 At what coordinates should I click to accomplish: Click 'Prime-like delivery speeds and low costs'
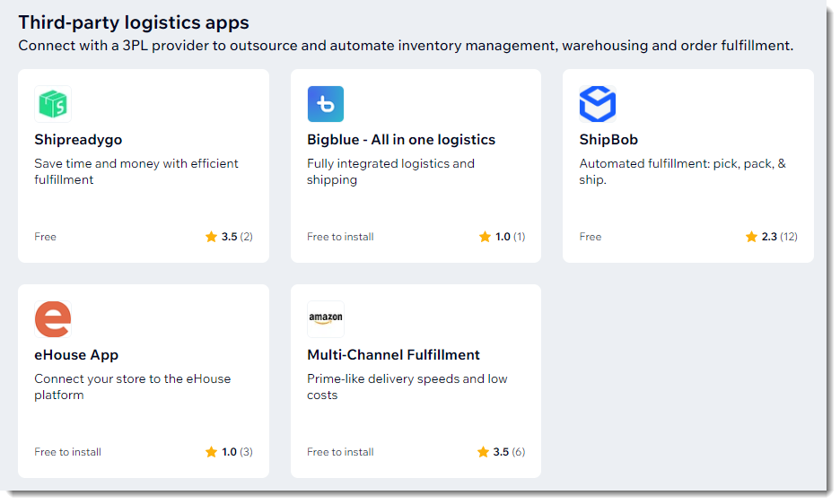(407, 387)
